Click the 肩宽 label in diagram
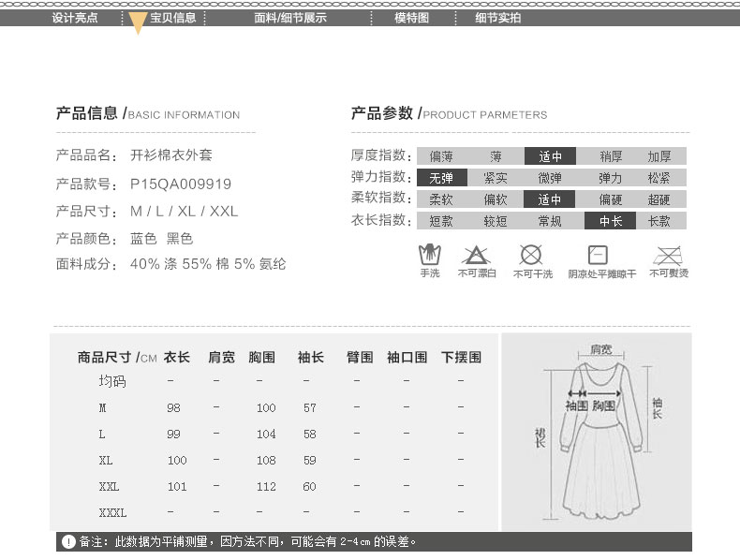The height and width of the screenshot is (560, 740). 600,349
